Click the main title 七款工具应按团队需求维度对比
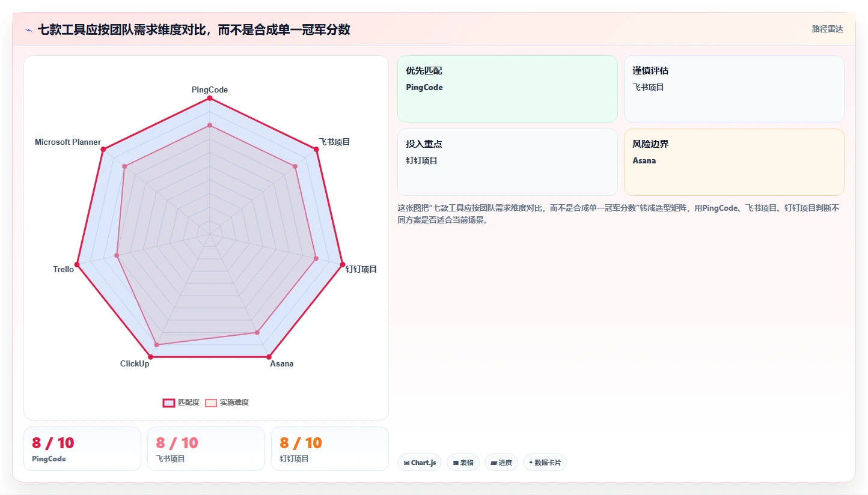This screenshot has width=868, height=495. coord(194,29)
